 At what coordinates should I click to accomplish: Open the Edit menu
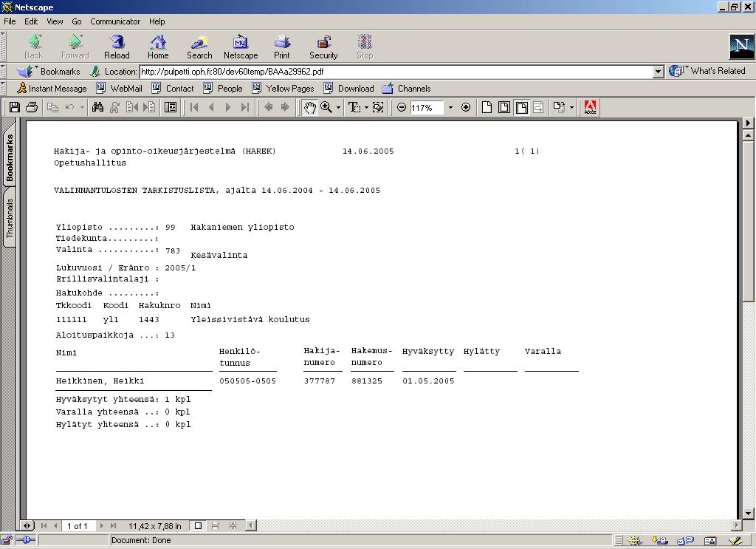pos(31,21)
